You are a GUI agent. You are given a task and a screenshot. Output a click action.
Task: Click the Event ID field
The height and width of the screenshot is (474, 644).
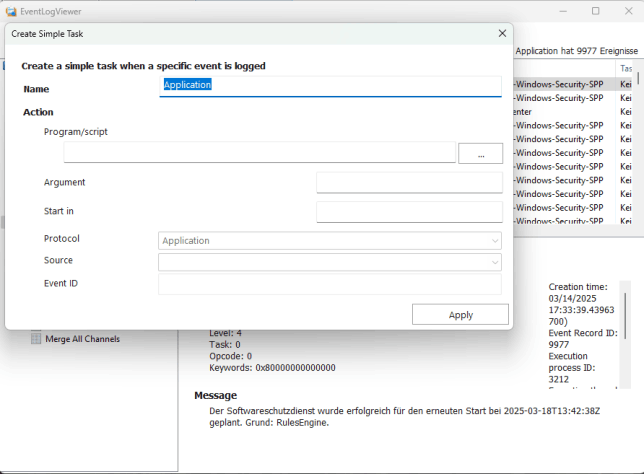pos(329,284)
